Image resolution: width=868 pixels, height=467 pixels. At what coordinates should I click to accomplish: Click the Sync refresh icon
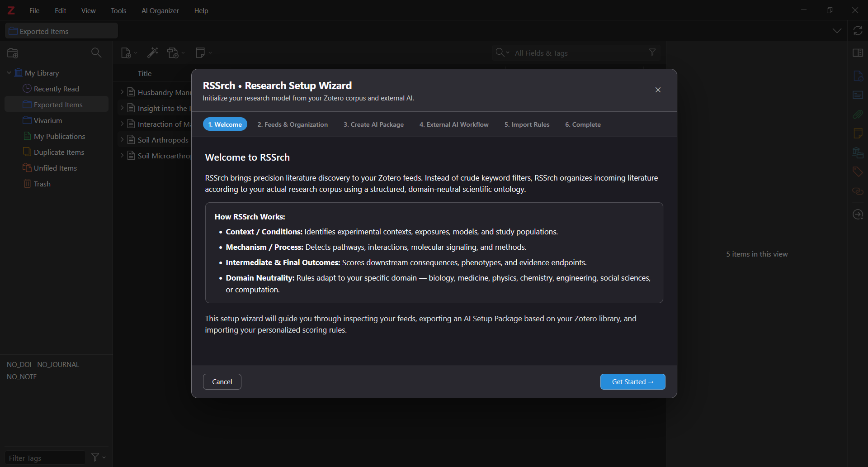point(858,31)
